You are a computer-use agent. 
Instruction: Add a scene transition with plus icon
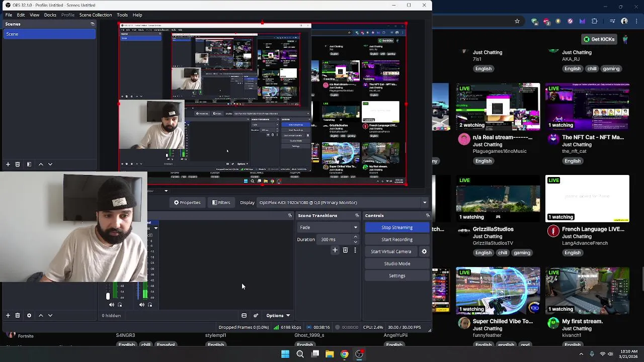tap(335, 250)
